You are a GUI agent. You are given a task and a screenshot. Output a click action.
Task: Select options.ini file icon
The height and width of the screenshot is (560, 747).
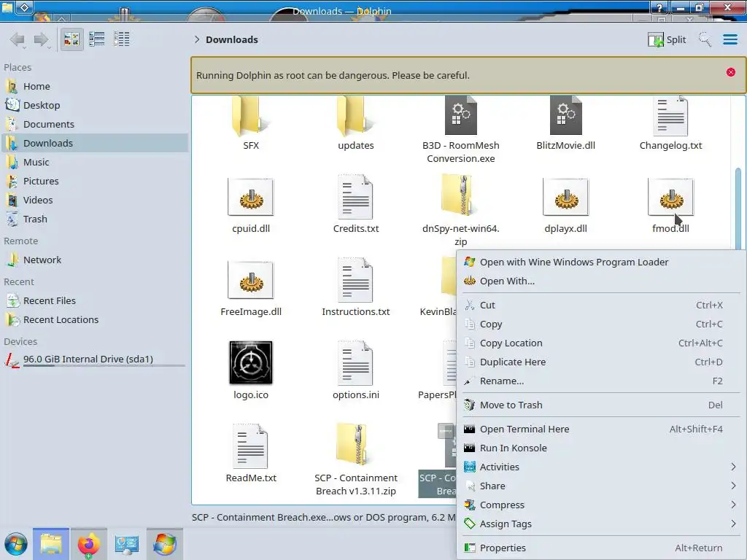355,363
